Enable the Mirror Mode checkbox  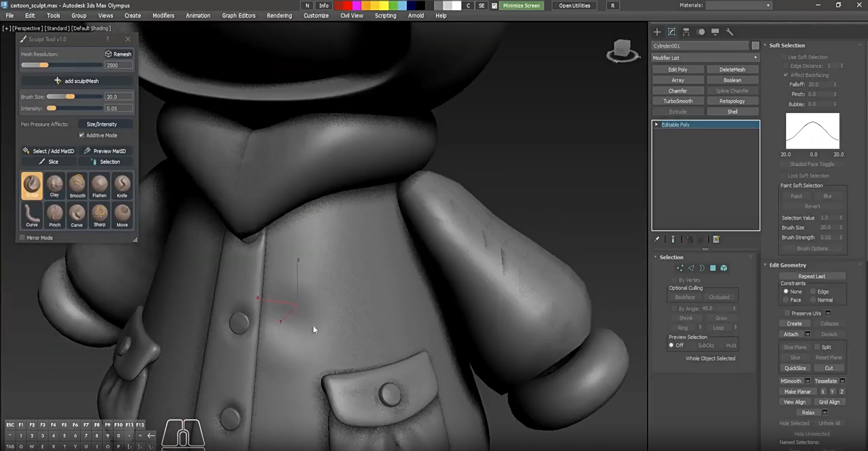coord(22,238)
